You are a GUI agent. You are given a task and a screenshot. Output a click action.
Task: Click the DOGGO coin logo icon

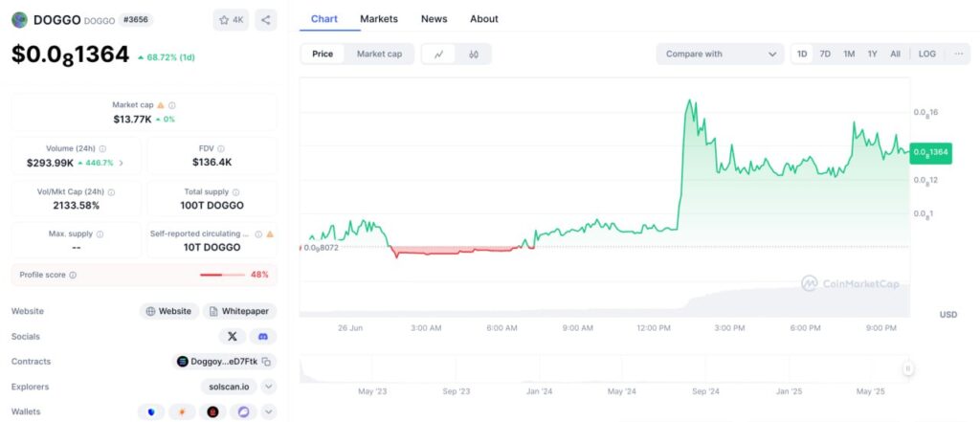tap(20, 20)
